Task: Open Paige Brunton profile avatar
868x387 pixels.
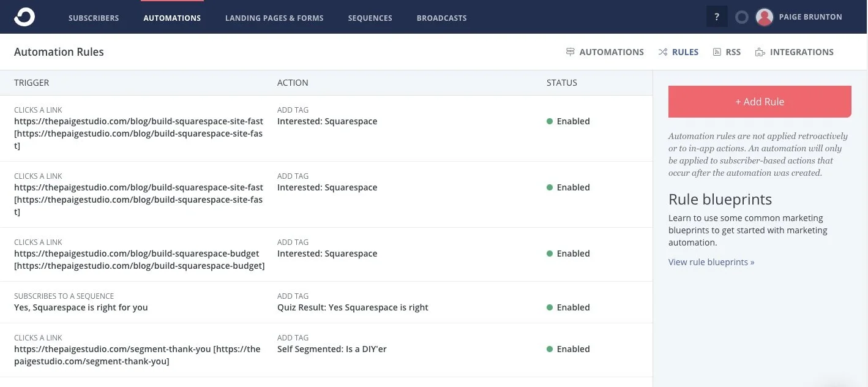Action: (x=765, y=17)
